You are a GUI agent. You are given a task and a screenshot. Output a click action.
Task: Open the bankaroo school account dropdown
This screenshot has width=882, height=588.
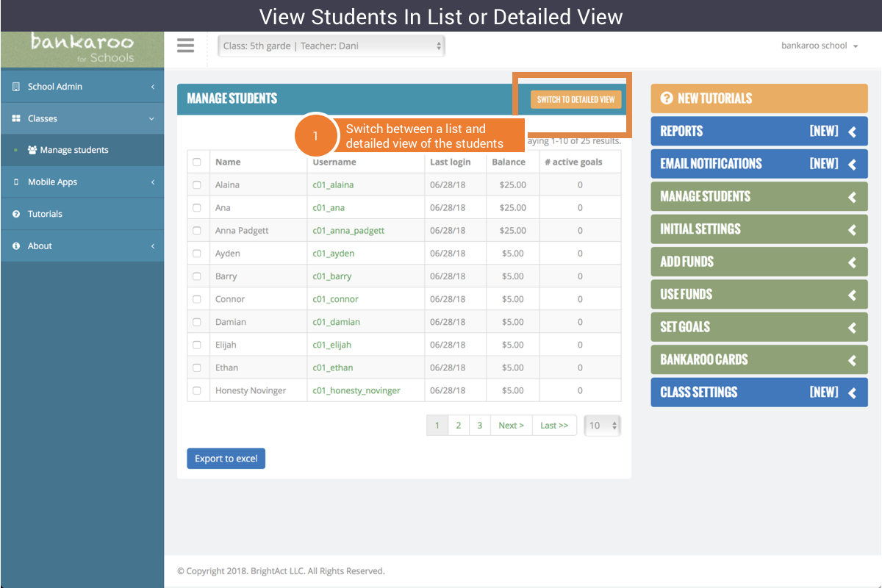[x=819, y=46]
